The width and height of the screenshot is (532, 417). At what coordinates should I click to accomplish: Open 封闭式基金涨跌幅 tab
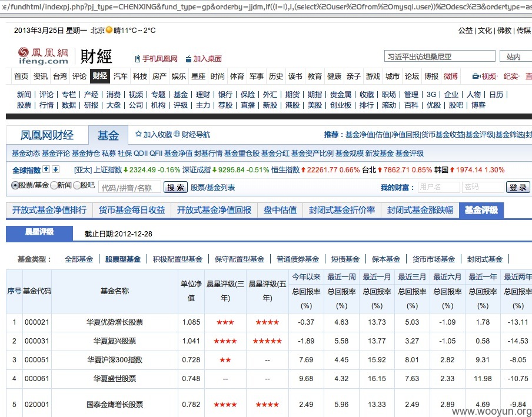tap(420, 210)
